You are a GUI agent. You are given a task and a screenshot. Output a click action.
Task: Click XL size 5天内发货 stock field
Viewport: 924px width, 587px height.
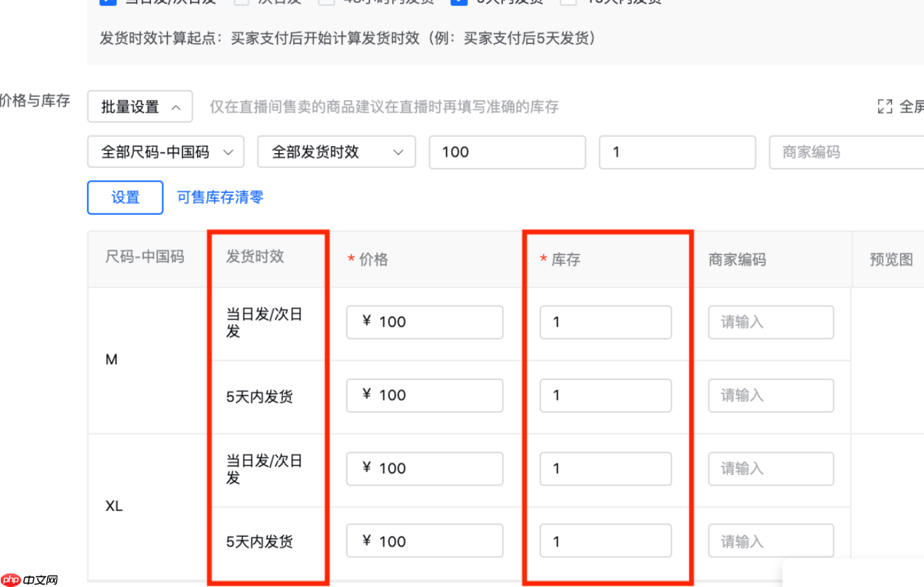click(x=605, y=541)
